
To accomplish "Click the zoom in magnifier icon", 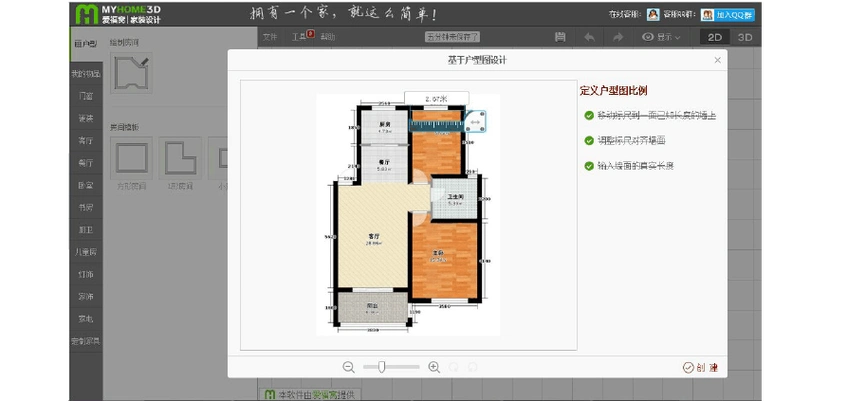I will click(x=434, y=367).
